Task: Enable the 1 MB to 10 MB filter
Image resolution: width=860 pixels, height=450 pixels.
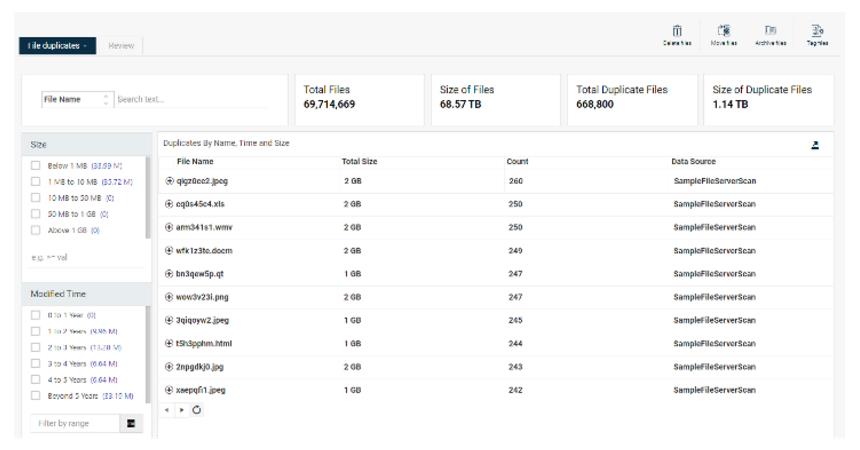Action: tap(36, 182)
